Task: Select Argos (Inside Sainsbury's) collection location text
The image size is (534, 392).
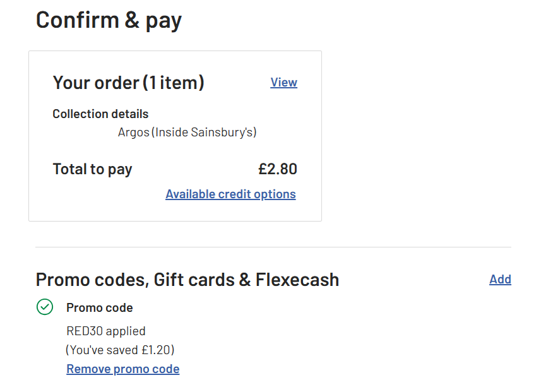Action: click(187, 132)
